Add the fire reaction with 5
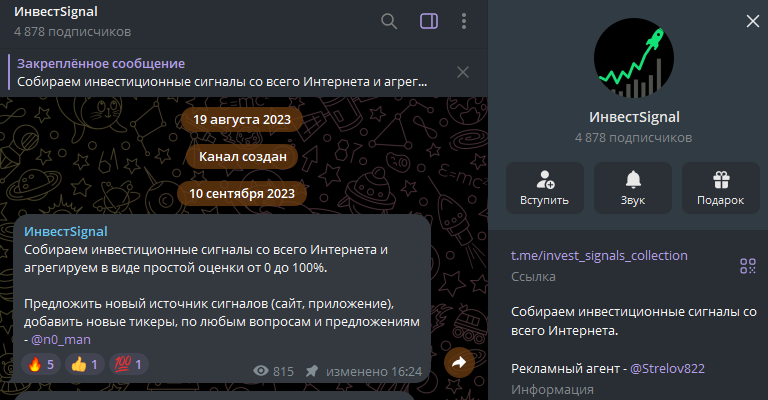Screen dimensions: 768x400 click(41, 364)
